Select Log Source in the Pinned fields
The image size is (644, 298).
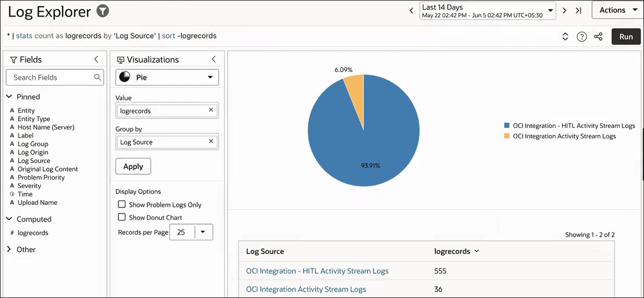click(34, 161)
